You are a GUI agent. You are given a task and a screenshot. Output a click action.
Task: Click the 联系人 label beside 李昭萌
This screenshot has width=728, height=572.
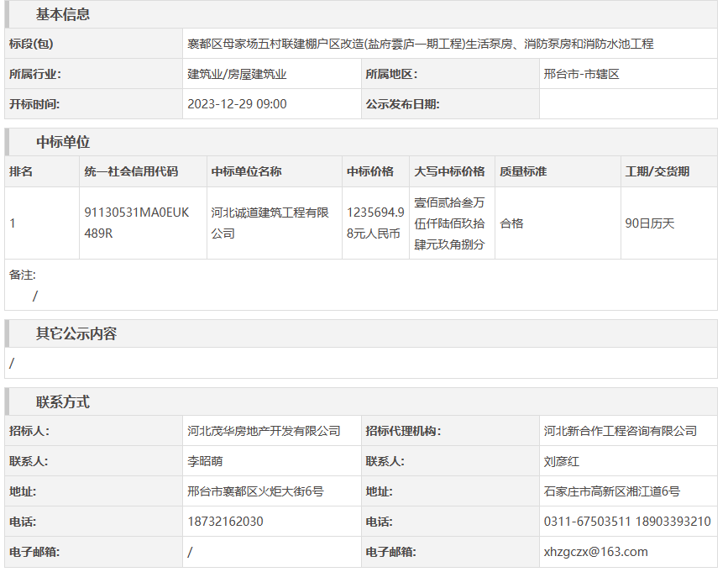click(29, 461)
